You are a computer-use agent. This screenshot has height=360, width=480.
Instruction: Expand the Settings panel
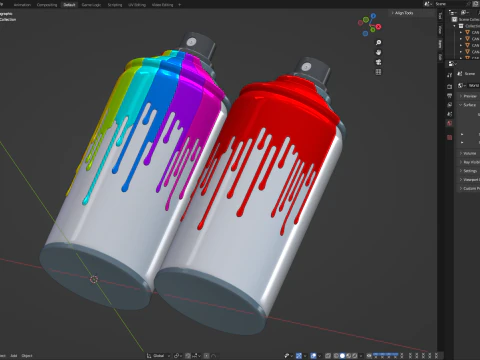pyautogui.click(x=469, y=171)
